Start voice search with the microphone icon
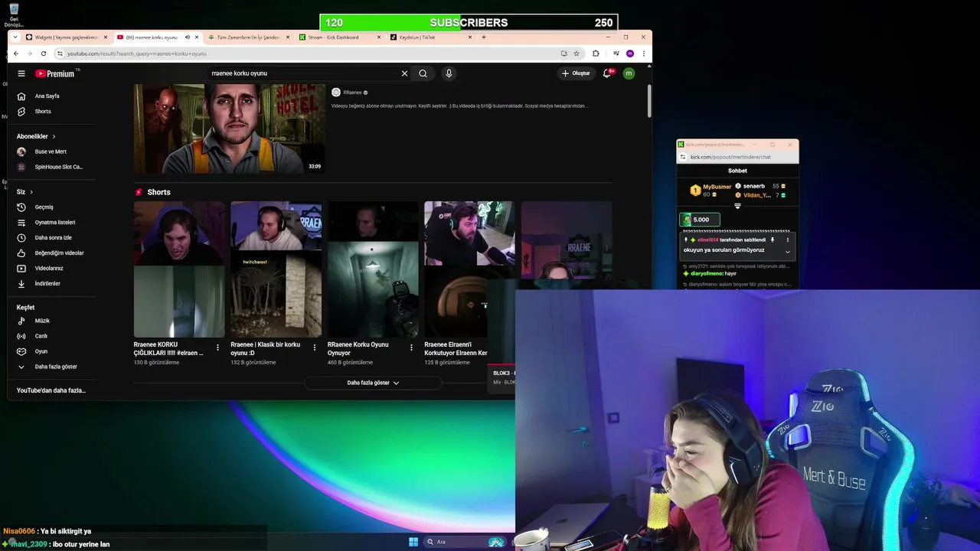Screen dimensions: 980x551 (449, 73)
